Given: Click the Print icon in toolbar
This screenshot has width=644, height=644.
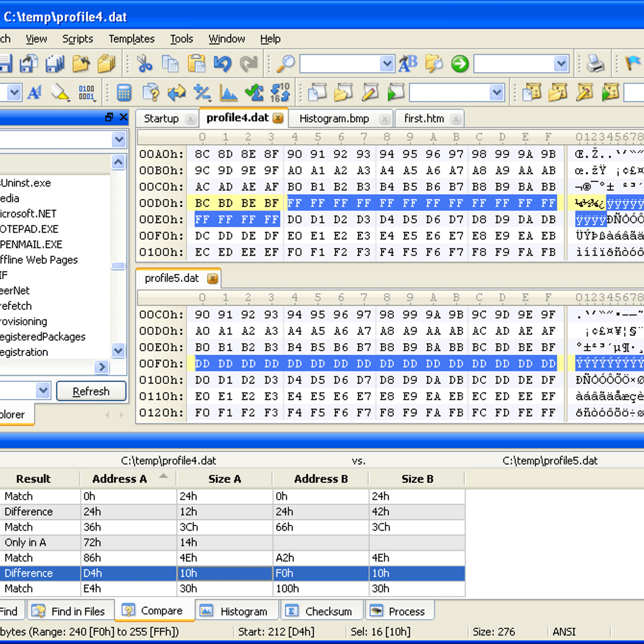Looking at the screenshot, I should [x=595, y=64].
